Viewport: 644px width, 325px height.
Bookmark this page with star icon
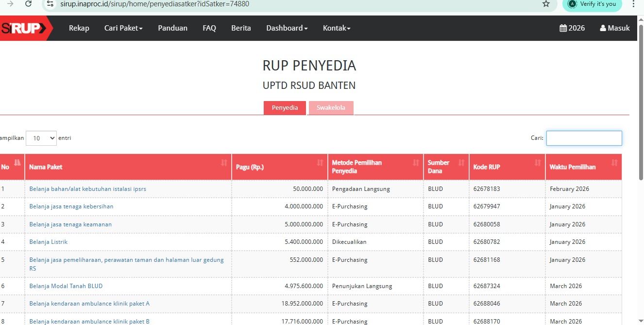(x=546, y=4)
